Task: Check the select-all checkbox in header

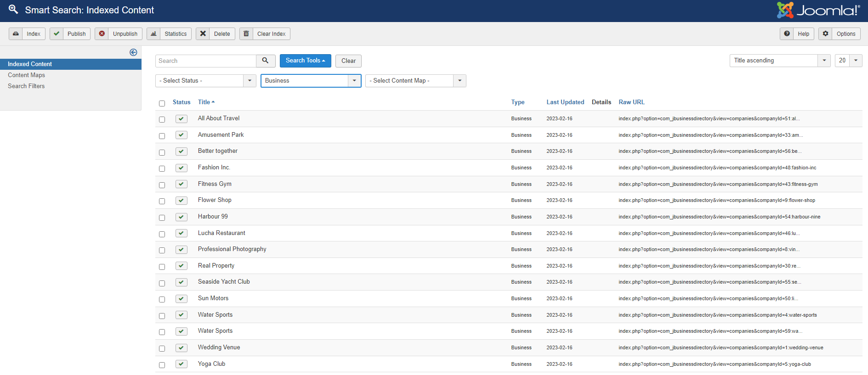Action: click(162, 103)
